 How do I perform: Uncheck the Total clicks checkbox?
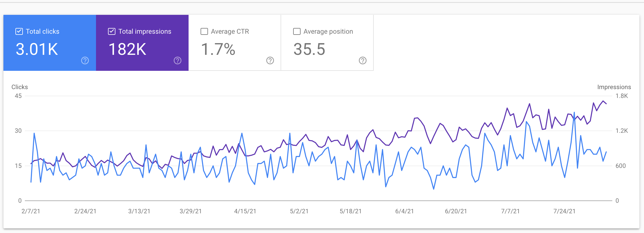point(19,31)
